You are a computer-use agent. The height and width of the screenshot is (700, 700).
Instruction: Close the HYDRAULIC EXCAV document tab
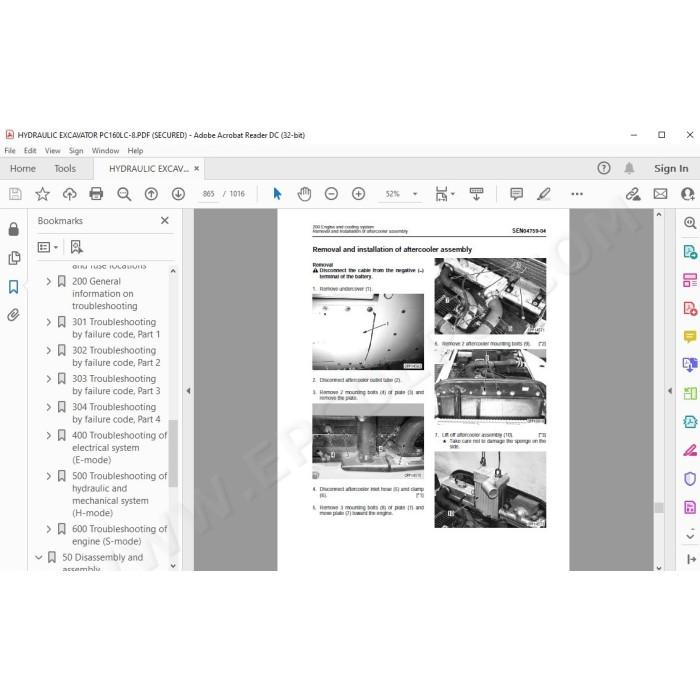point(196,168)
